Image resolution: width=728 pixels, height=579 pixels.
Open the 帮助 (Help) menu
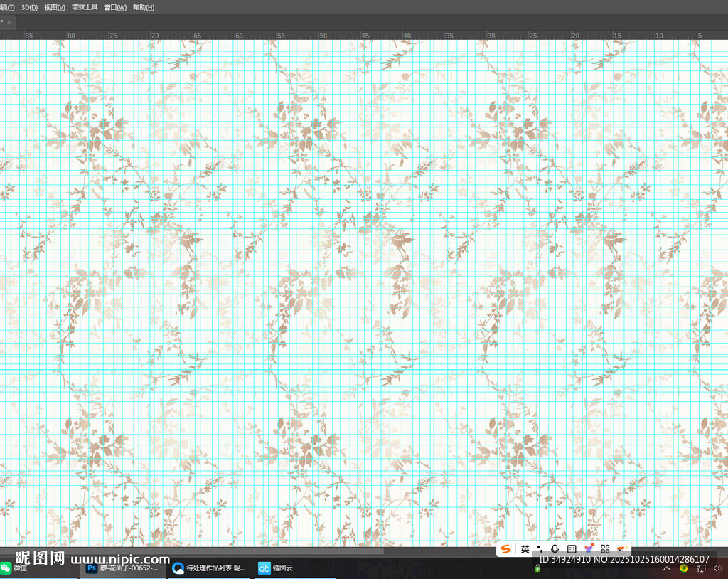tap(143, 7)
